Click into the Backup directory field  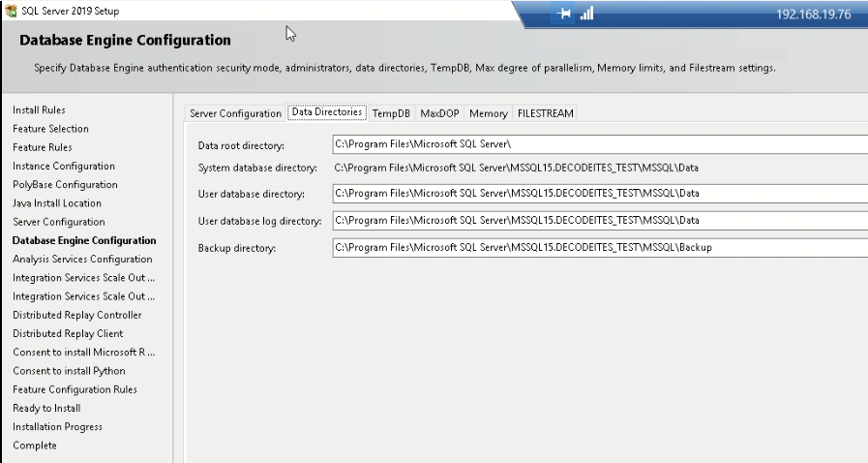click(600, 248)
